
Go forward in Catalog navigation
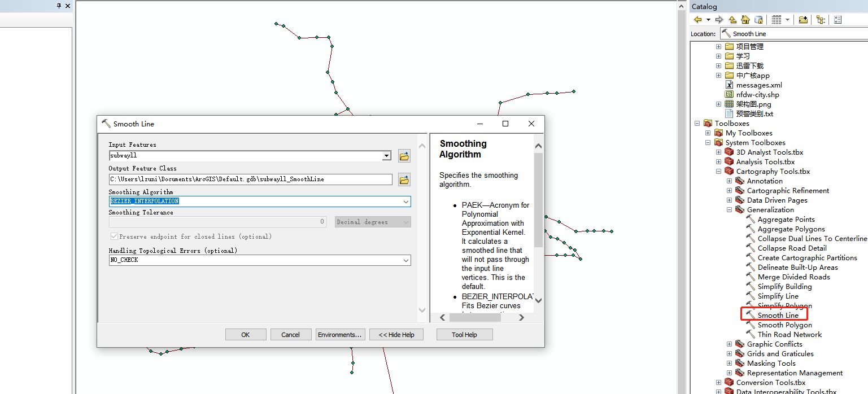coord(719,20)
